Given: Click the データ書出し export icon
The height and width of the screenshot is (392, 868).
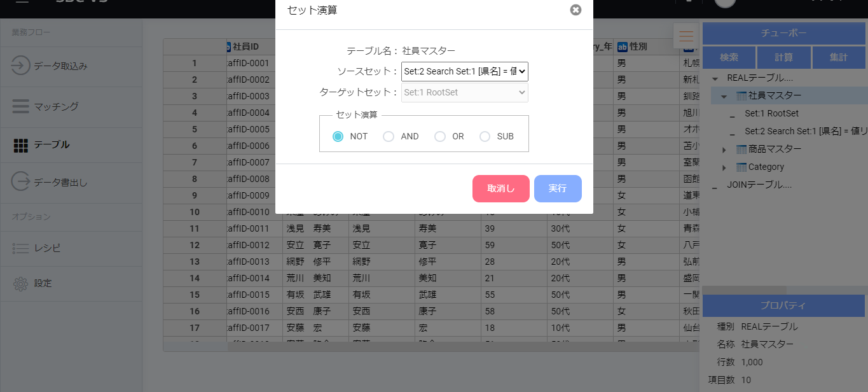Looking at the screenshot, I should (21, 182).
